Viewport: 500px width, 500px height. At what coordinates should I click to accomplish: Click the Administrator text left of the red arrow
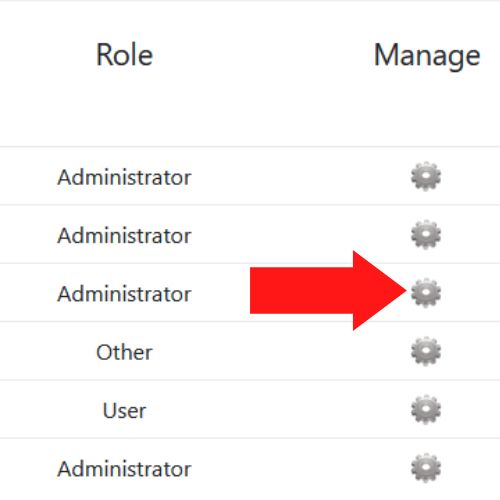[x=124, y=294]
